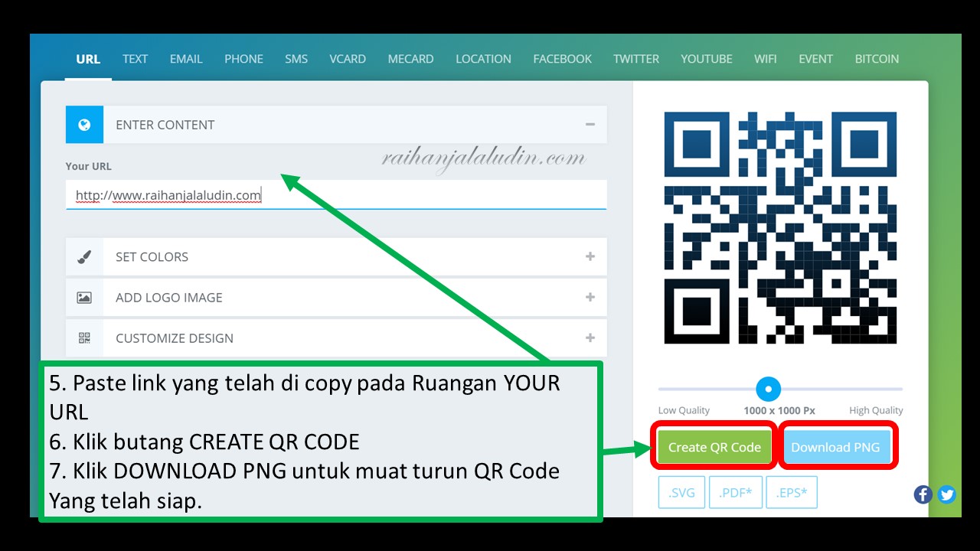
Task: Choose the SMS tab
Action: pyautogui.click(x=296, y=59)
